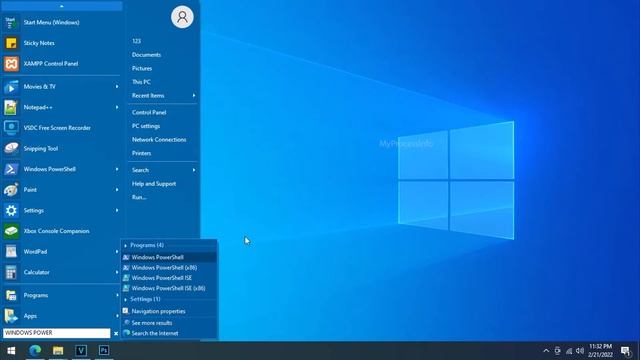Expand Search submenu arrow
Screen dimensions: 640x360
tap(194, 170)
